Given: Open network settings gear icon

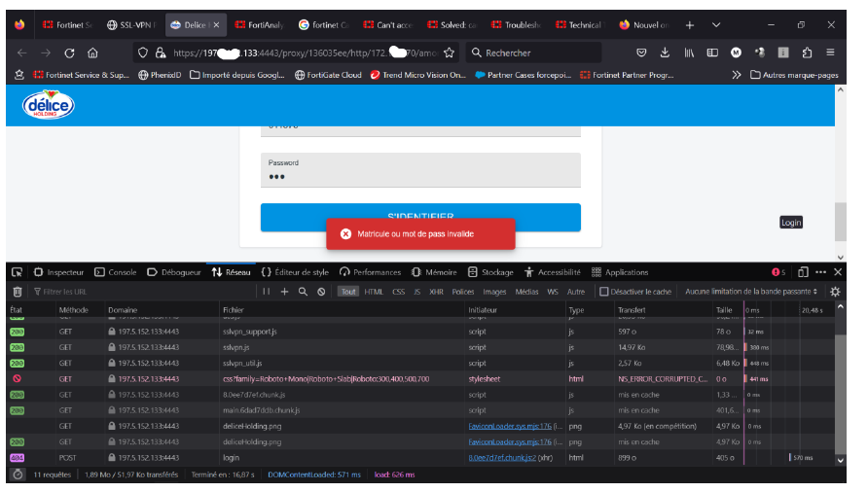Looking at the screenshot, I should click(835, 292).
